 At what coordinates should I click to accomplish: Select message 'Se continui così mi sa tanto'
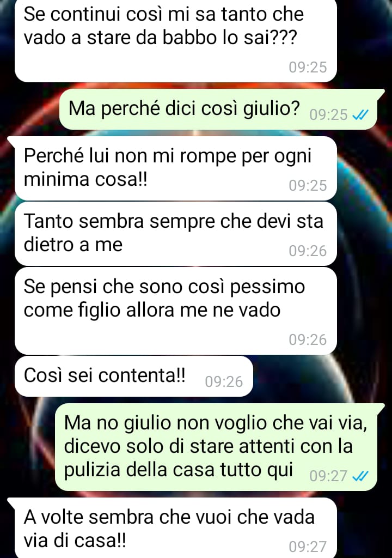tap(176, 40)
